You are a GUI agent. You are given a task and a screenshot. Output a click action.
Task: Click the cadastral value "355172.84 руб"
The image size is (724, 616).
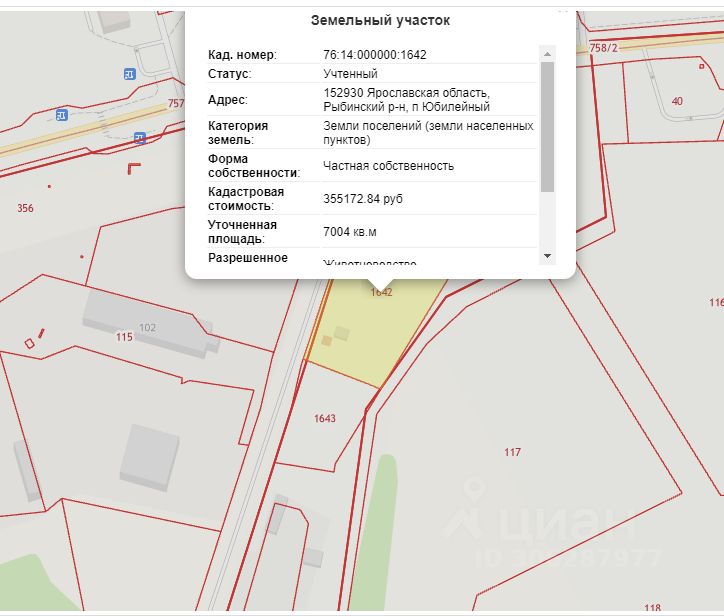coord(362,199)
